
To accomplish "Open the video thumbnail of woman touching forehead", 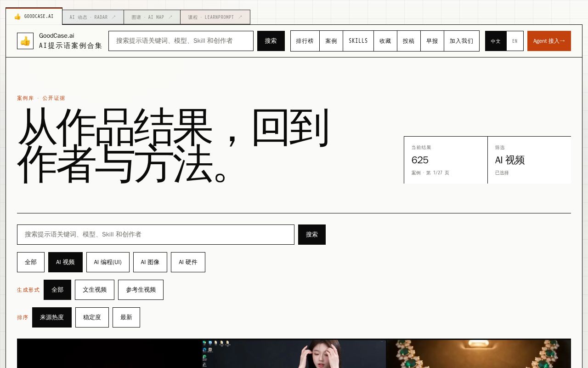I will [x=294, y=354].
